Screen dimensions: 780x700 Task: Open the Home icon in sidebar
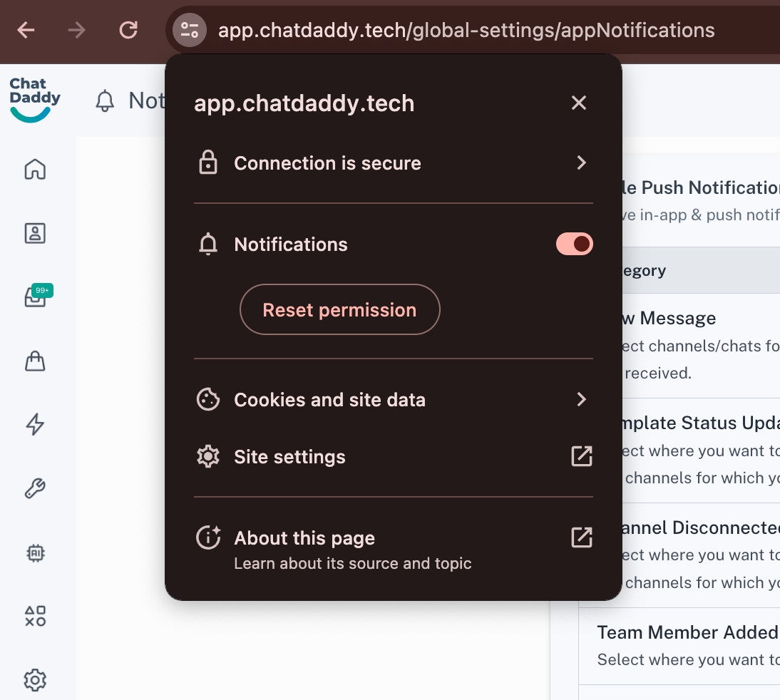(35, 170)
